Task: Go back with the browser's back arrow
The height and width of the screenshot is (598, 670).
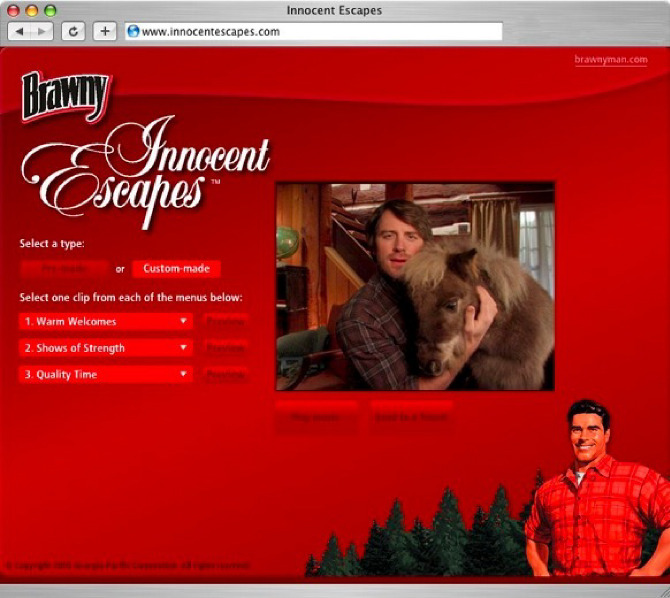Action: [x=20, y=32]
